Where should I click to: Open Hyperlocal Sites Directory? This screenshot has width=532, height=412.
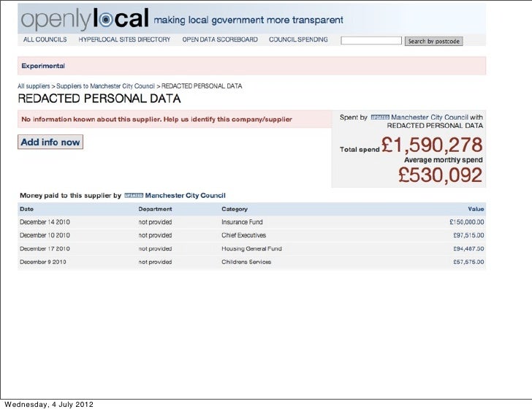(124, 39)
